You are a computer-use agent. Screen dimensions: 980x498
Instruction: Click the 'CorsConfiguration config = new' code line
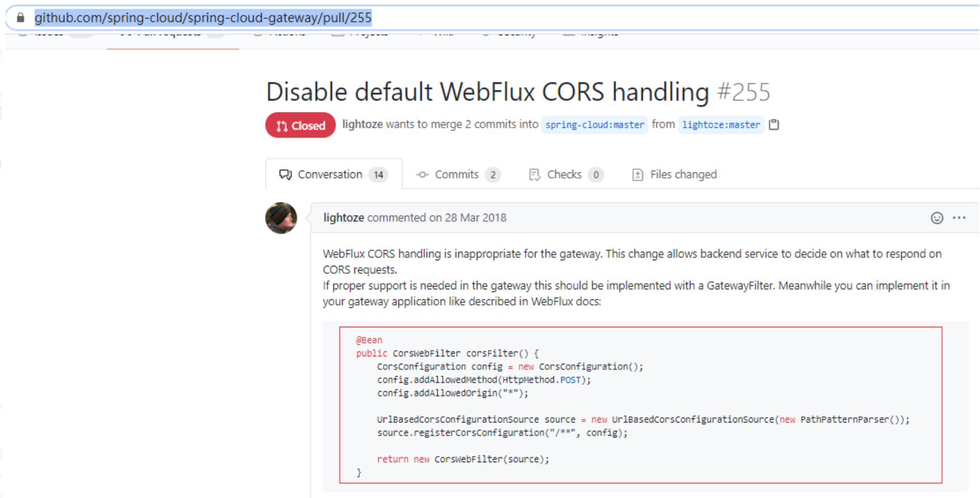[x=510, y=367]
